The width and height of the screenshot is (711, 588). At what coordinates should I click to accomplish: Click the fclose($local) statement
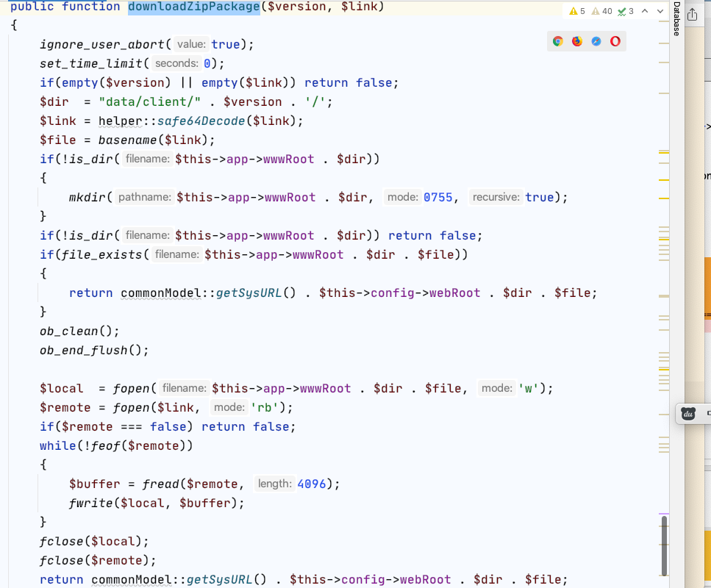[x=94, y=541]
